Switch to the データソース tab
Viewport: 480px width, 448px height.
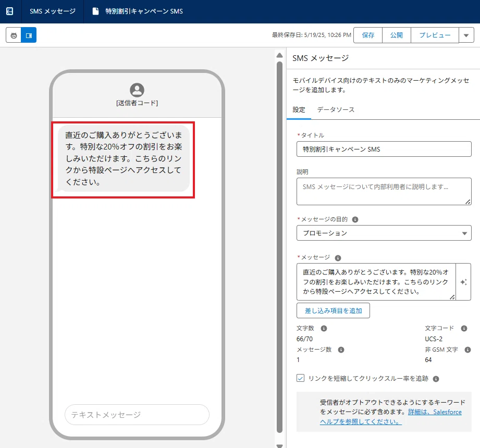pos(336,110)
